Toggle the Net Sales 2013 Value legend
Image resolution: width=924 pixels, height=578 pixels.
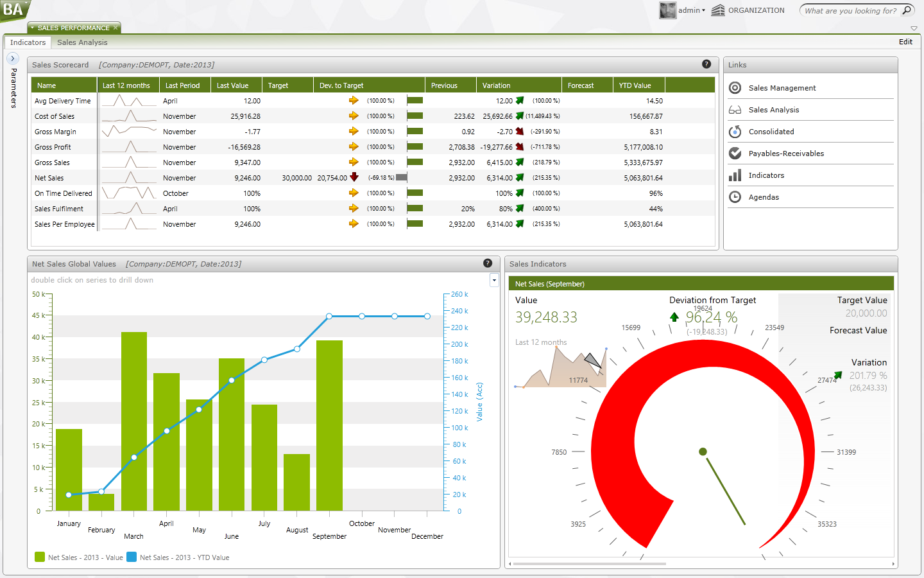(x=40, y=557)
